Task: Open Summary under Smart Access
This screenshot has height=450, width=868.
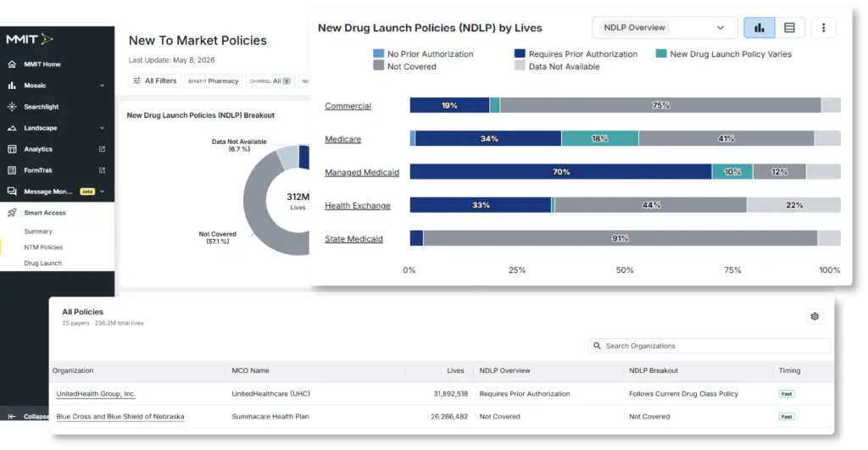Action: point(38,231)
